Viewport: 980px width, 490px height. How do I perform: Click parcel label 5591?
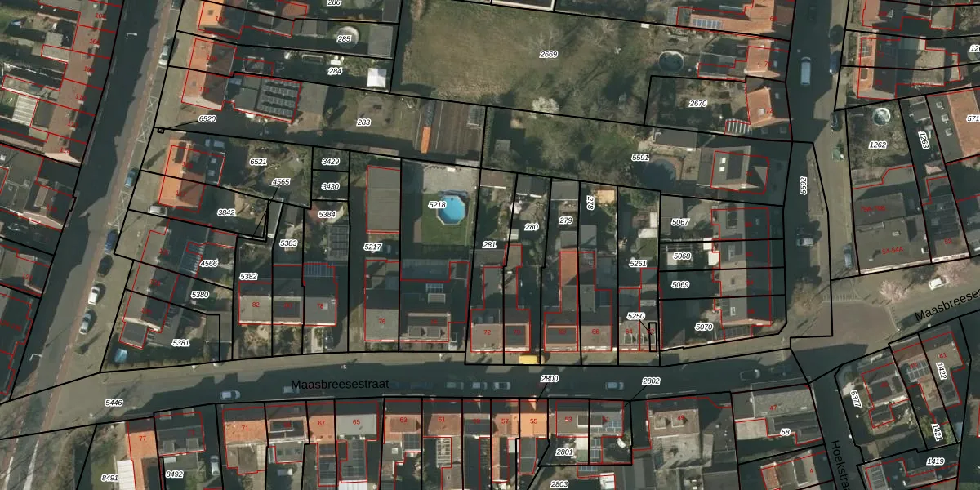point(640,157)
